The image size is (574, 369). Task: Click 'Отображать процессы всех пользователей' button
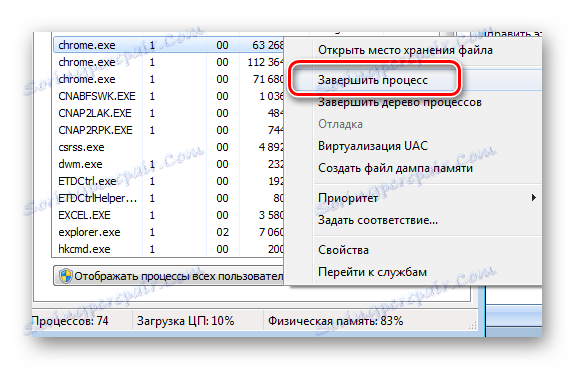coord(169,276)
